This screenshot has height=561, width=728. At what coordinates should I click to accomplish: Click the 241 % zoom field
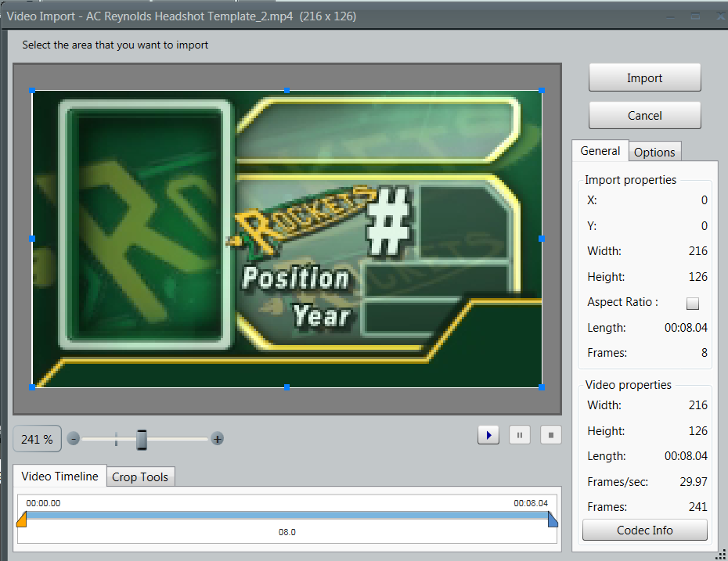37,439
